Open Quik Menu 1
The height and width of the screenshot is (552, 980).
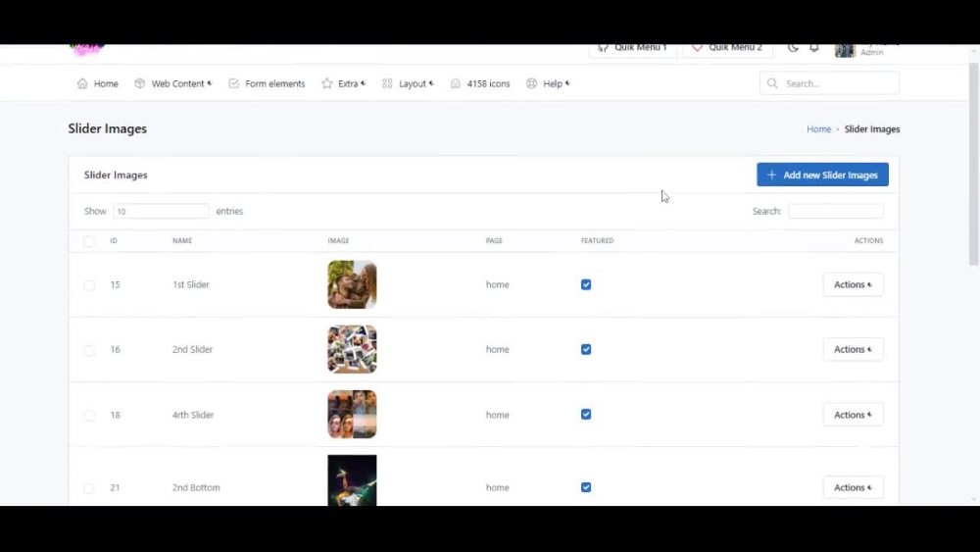[x=632, y=48]
